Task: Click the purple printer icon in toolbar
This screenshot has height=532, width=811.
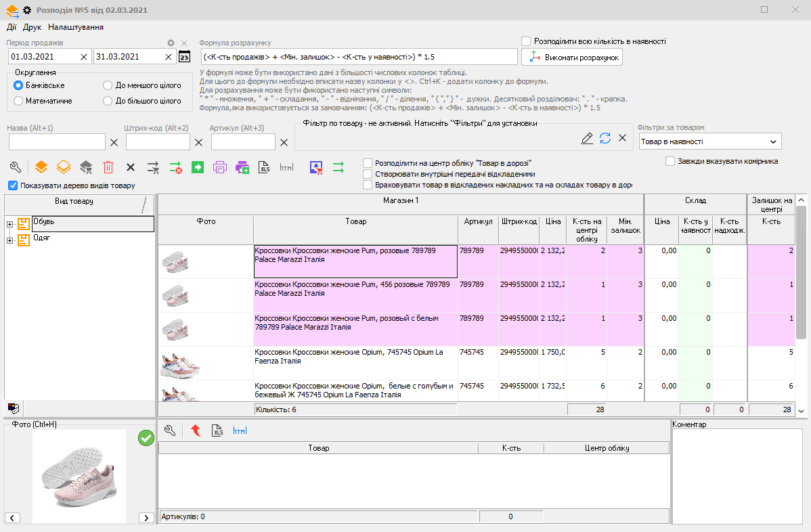Action: 220,167
